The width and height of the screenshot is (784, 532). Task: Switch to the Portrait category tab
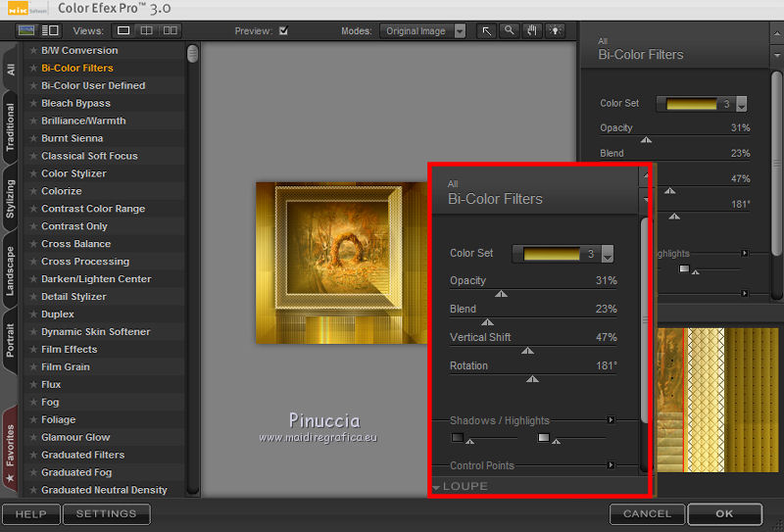tap(10, 340)
